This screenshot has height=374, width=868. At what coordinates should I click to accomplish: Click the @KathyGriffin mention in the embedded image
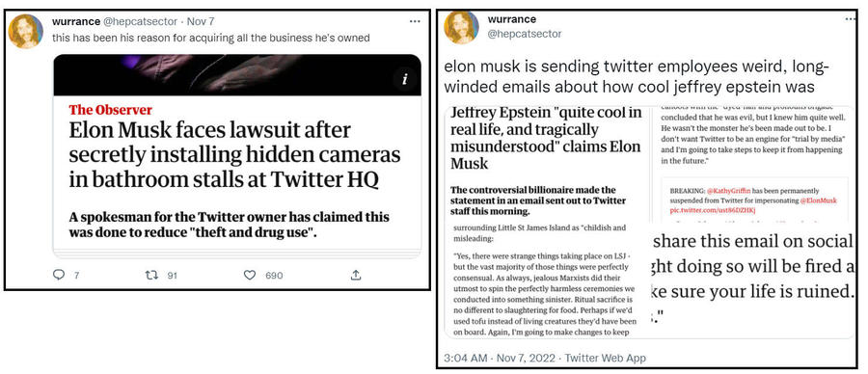click(x=721, y=190)
